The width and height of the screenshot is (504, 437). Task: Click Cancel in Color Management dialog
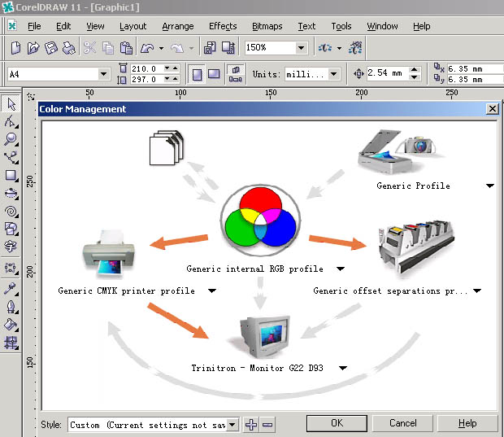click(402, 423)
